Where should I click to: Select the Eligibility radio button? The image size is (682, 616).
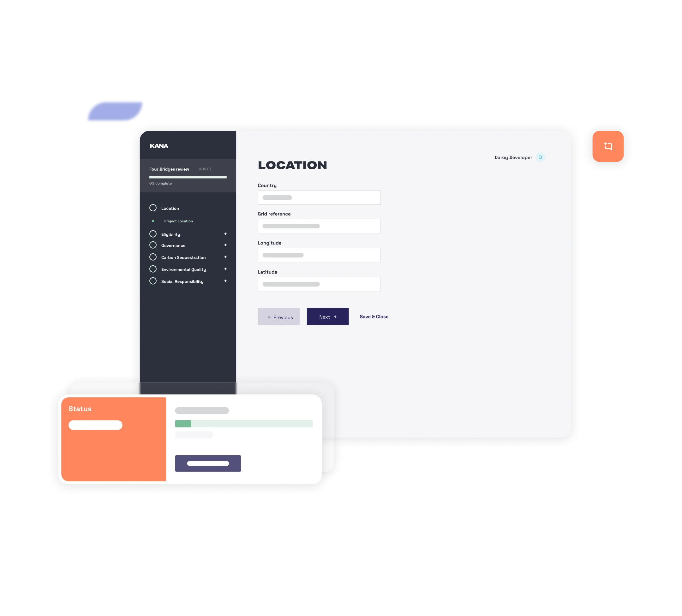point(153,234)
